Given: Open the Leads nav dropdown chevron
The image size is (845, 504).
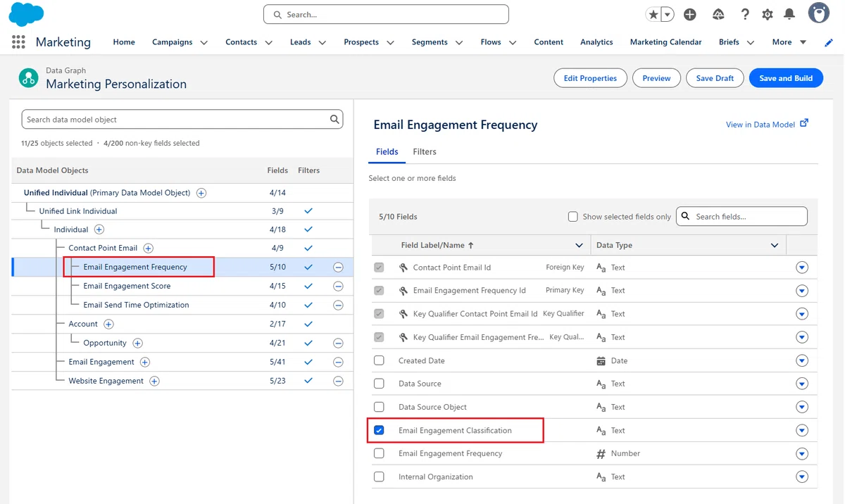Looking at the screenshot, I should pos(323,43).
